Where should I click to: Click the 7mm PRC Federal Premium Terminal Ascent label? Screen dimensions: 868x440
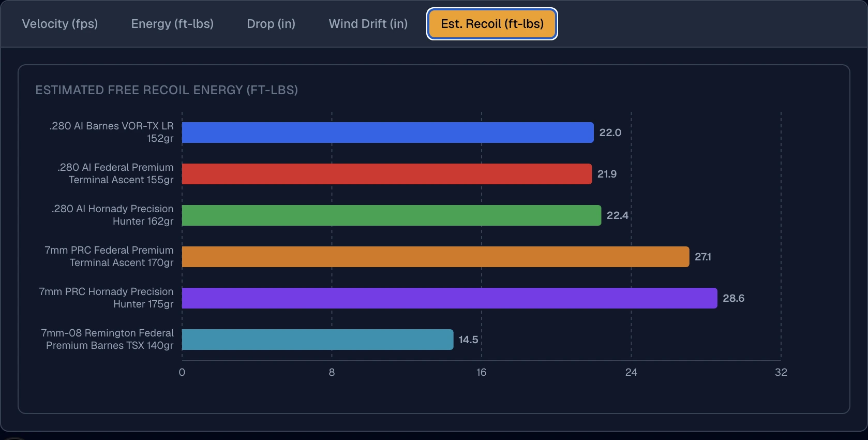pos(109,256)
